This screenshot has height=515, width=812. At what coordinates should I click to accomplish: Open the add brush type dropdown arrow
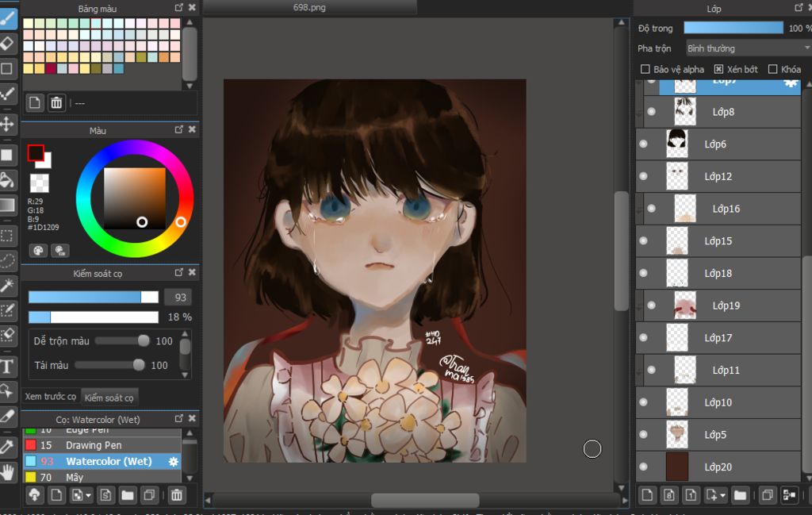(89, 496)
